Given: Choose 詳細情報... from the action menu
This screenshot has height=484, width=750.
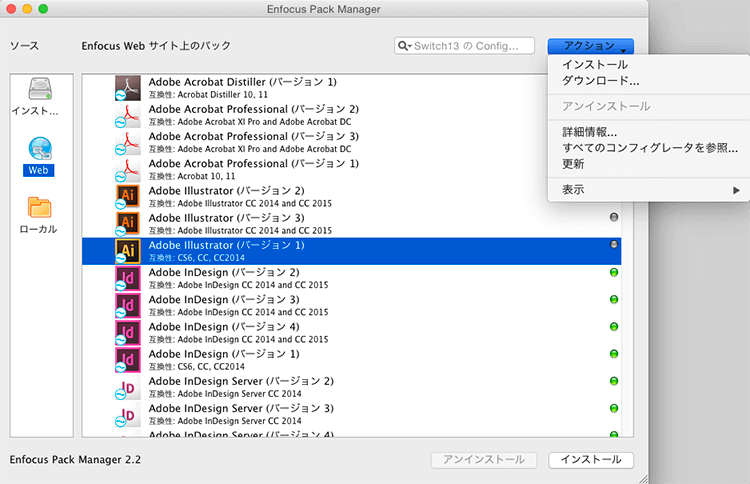Looking at the screenshot, I should click(589, 132).
